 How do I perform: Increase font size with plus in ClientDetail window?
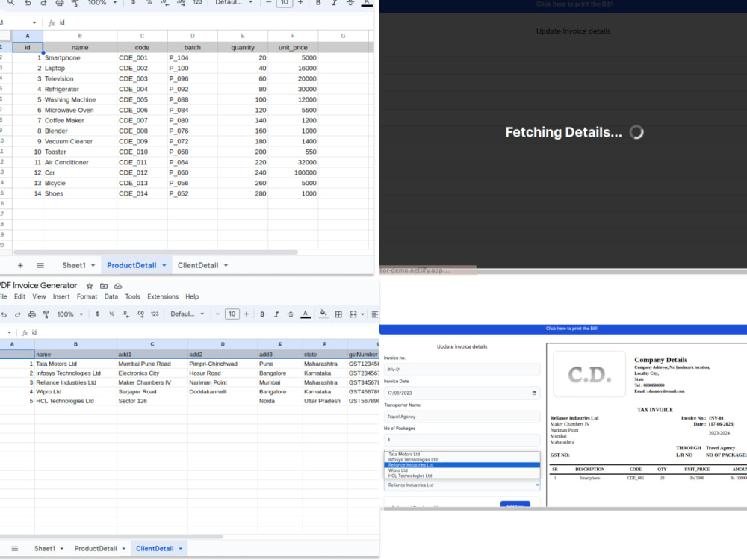[247, 314]
